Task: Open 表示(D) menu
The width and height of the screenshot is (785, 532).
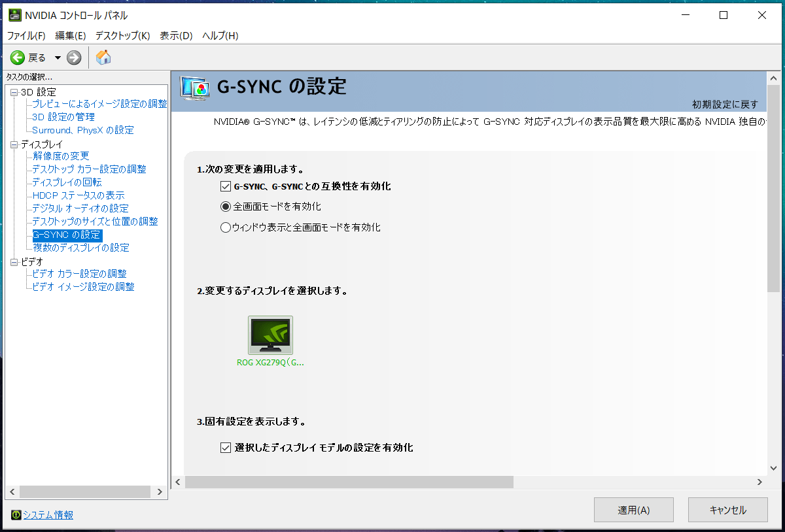Action: pos(176,35)
